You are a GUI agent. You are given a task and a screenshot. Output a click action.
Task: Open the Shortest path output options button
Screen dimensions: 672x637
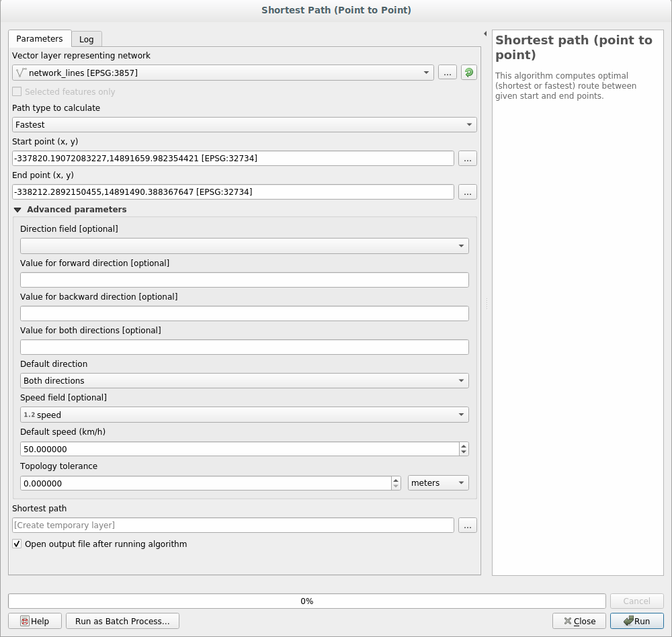(x=468, y=525)
